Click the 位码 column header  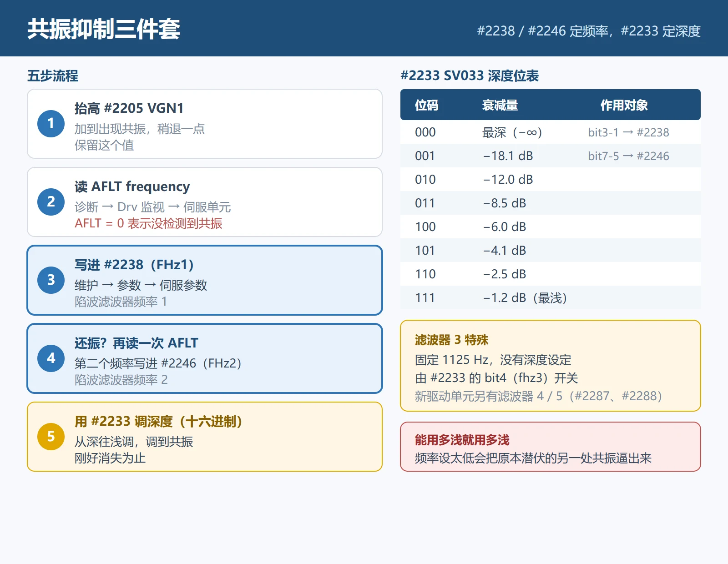427,105
